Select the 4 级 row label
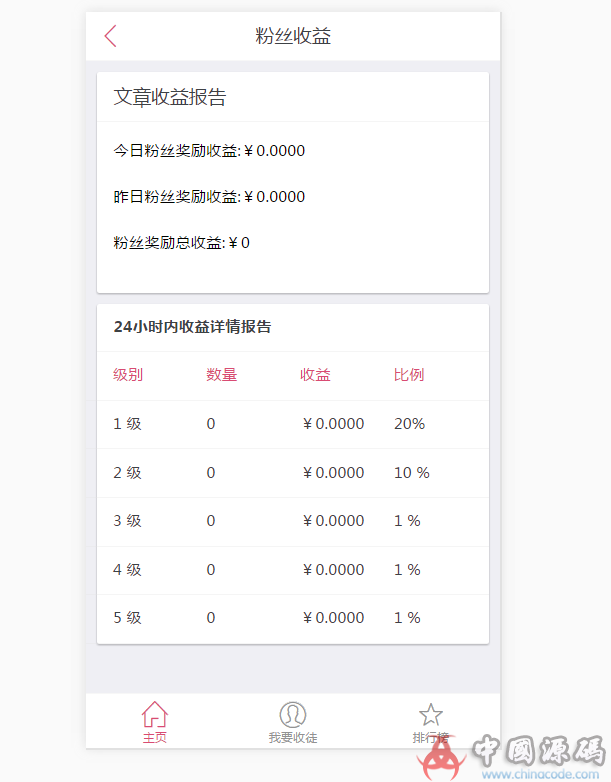This screenshot has width=611, height=782. [128, 570]
